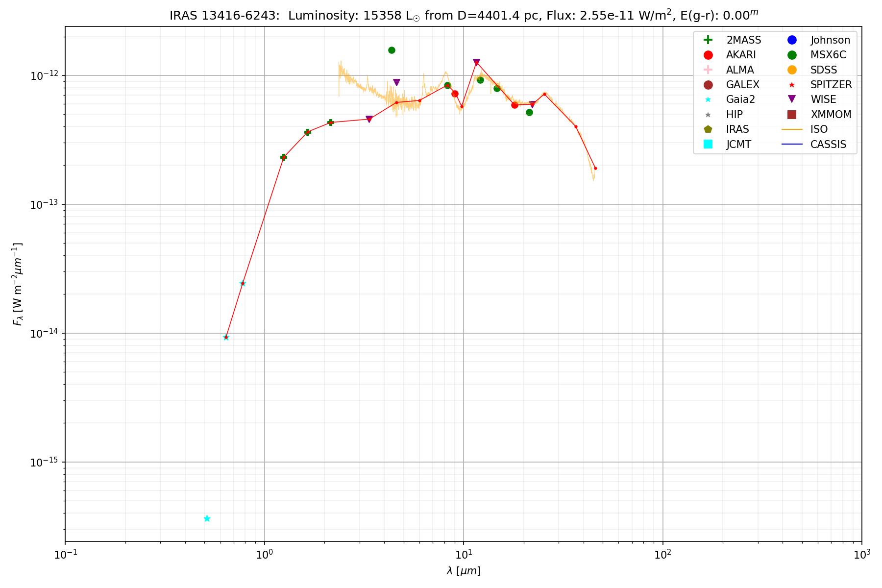The image size is (882, 588).
Task: Click the WISE purple triangle legend marker
Action: coord(792,99)
